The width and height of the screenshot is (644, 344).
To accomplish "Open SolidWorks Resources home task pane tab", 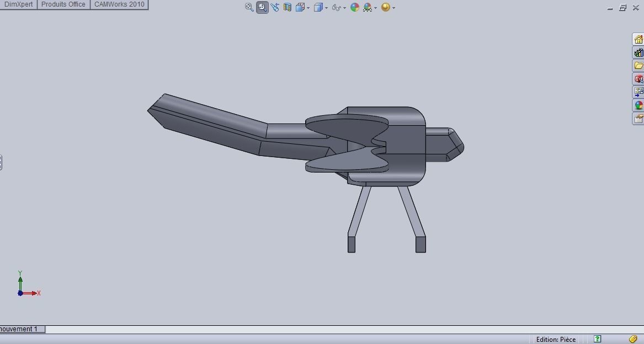I will coord(638,39).
